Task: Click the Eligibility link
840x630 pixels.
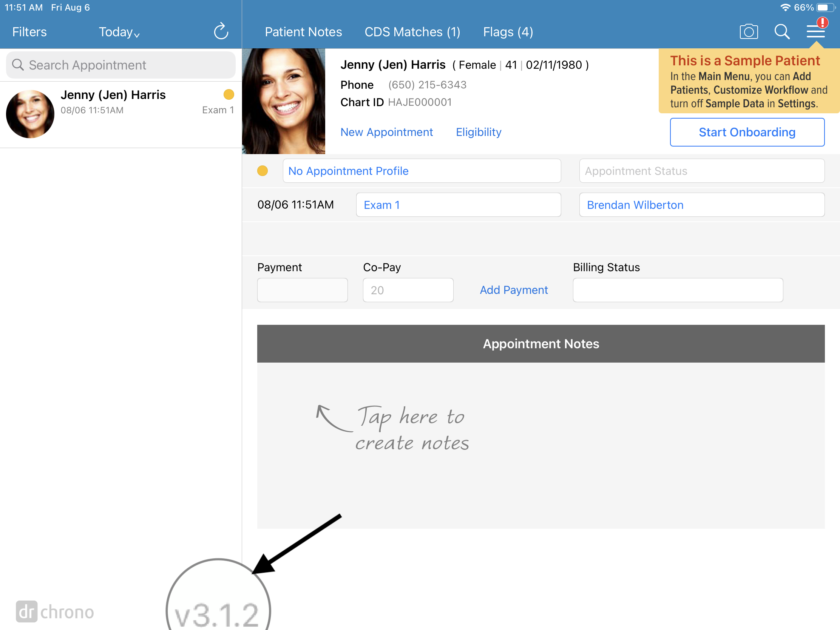Action: 478,132
